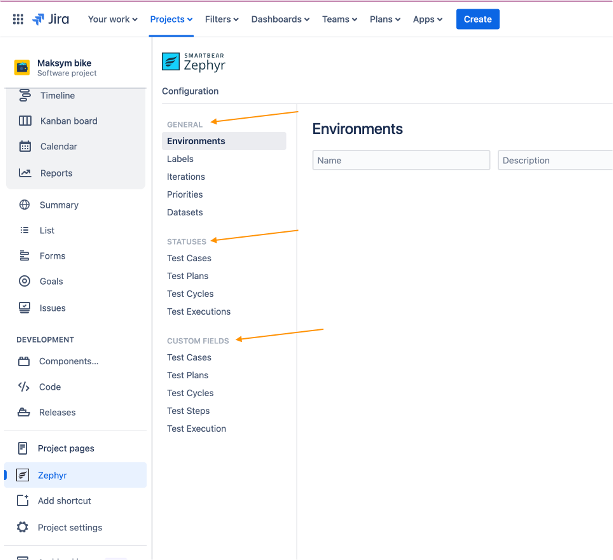Select Test Steps under Custom Fields

coord(188,411)
